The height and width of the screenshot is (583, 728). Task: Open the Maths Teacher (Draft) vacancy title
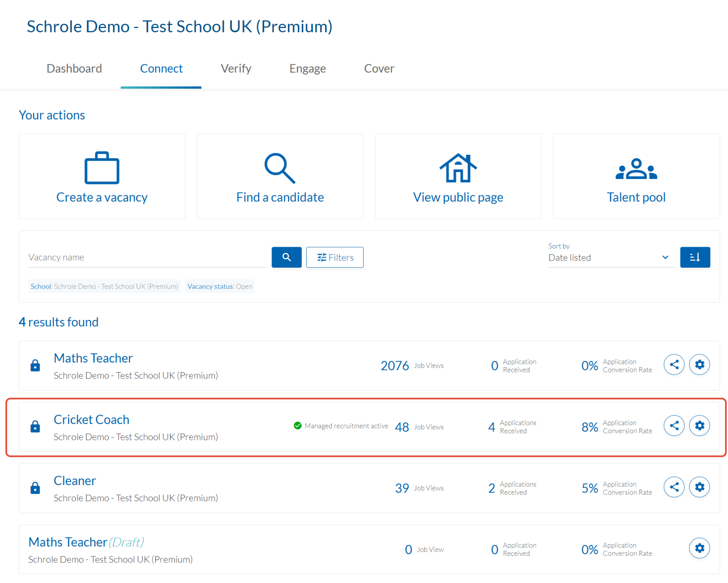86,542
